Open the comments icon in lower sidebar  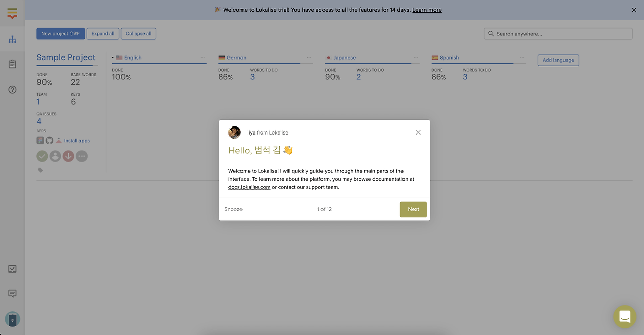pos(12,293)
